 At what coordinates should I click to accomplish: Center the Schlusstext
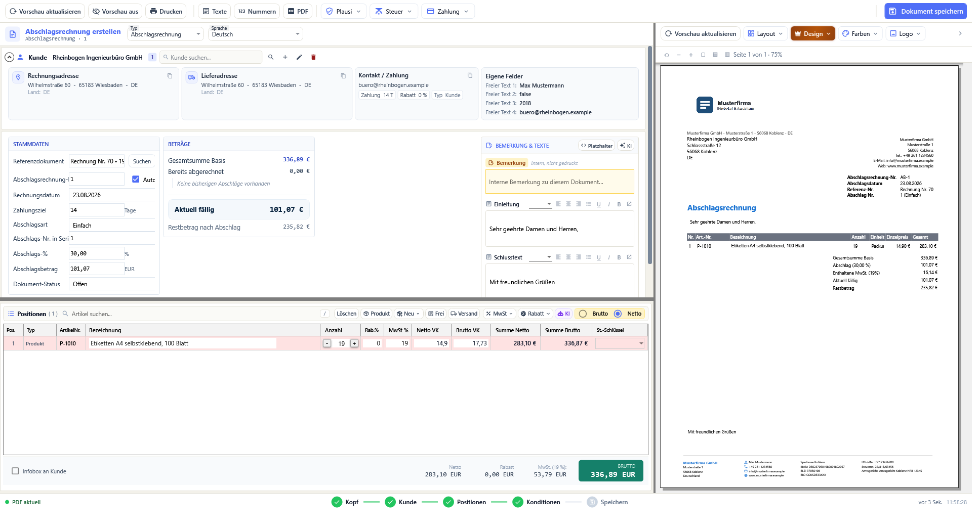(568, 257)
